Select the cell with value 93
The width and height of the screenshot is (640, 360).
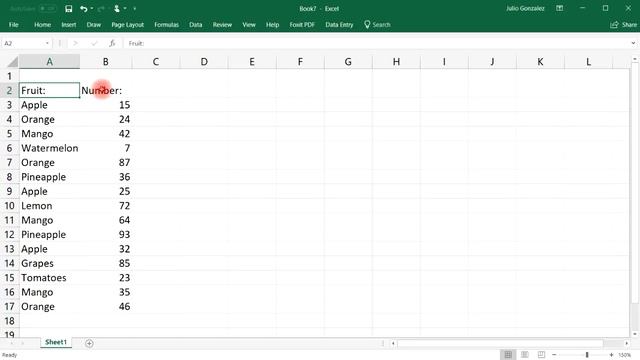click(x=106, y=235)
